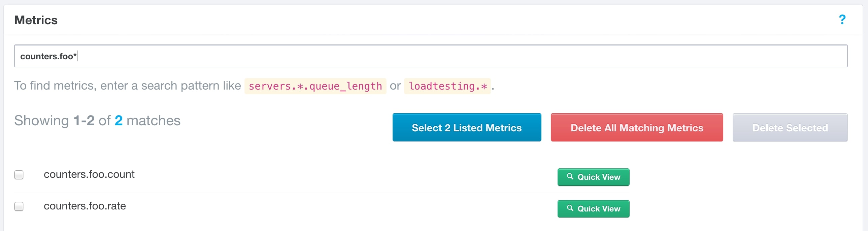Click Select 2 Listed Metrics button

click(467, 128)
